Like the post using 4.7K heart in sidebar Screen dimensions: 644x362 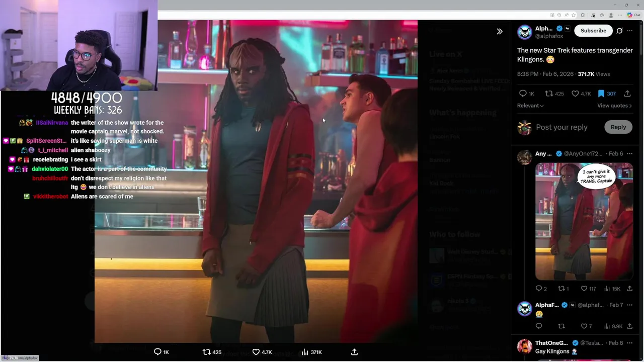click(x=581, y=94)
